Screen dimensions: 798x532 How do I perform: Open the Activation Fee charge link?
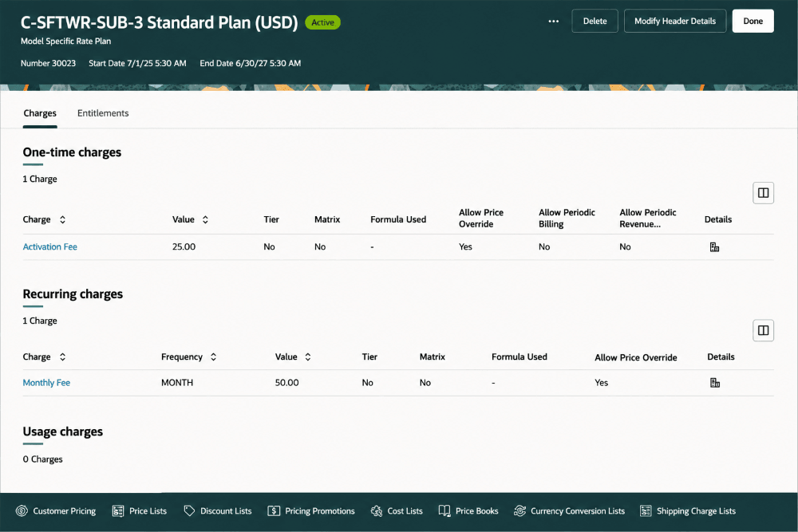click(49, 246)
